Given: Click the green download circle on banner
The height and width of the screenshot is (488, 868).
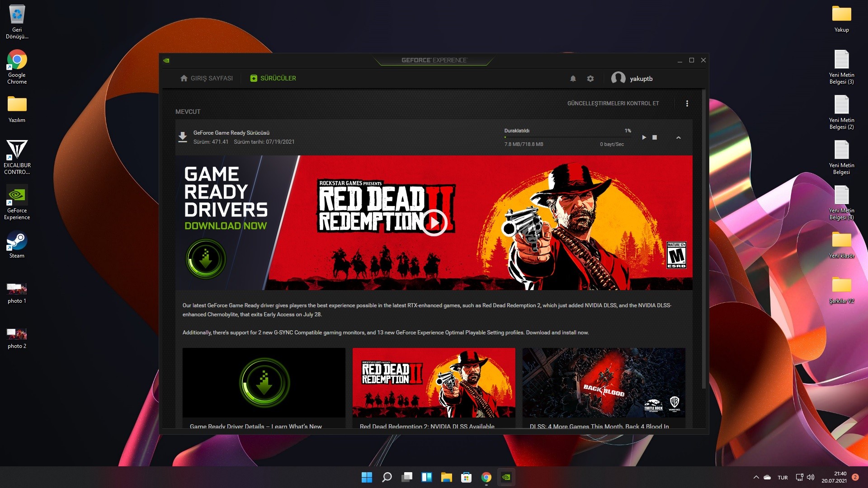Looking at the screenshot, I should click(x=206, y=259).
